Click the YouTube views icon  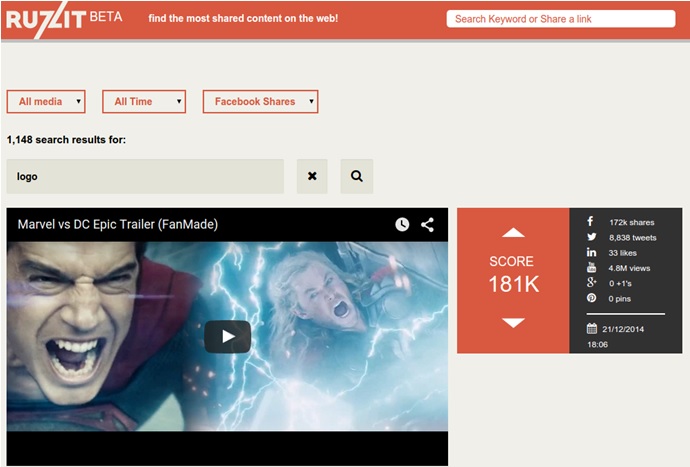click(x=591, y=268)
